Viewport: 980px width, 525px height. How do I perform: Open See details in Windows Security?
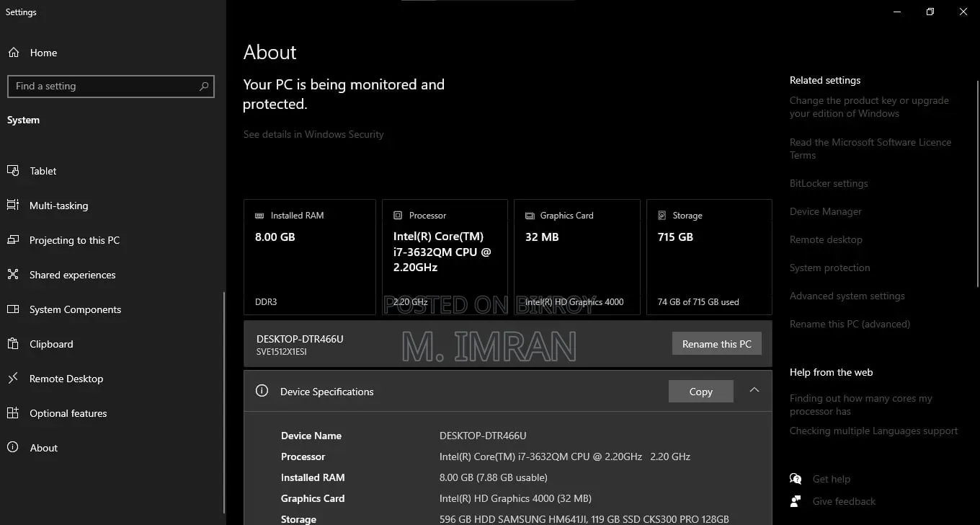[313, 134]
